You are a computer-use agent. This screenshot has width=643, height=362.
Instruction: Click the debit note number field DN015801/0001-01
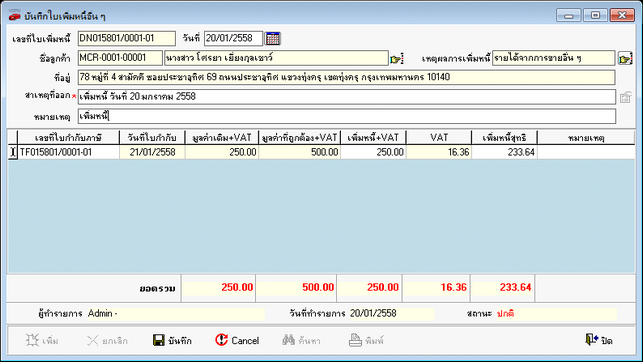(127, 39)
